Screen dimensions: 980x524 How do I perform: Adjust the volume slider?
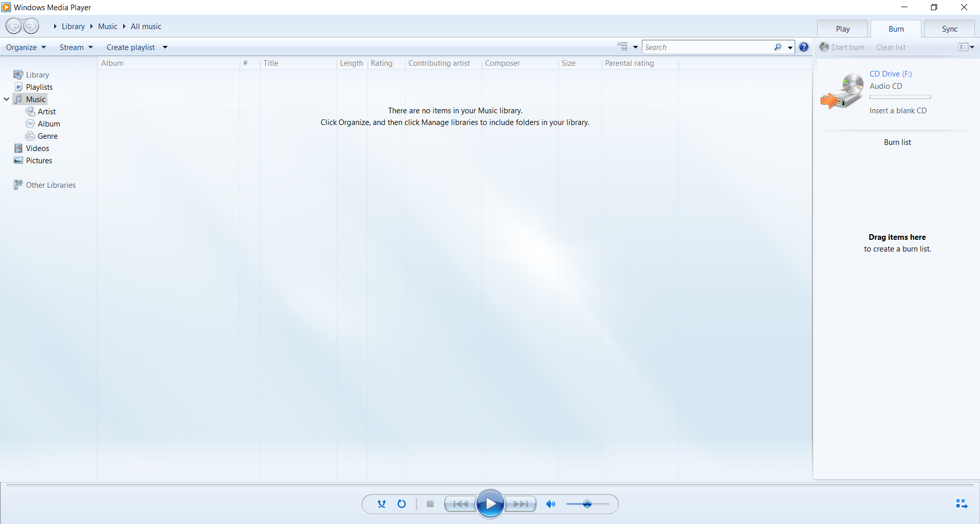click(x=587, y=504)
